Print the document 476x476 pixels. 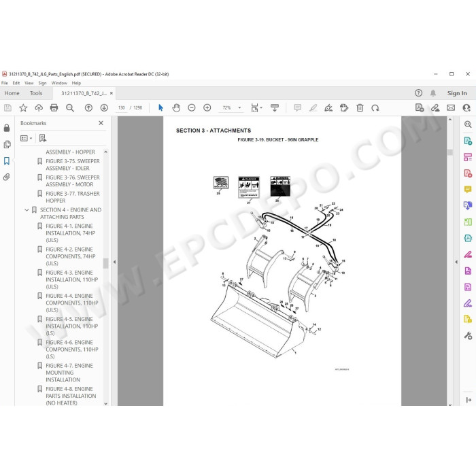54,107
